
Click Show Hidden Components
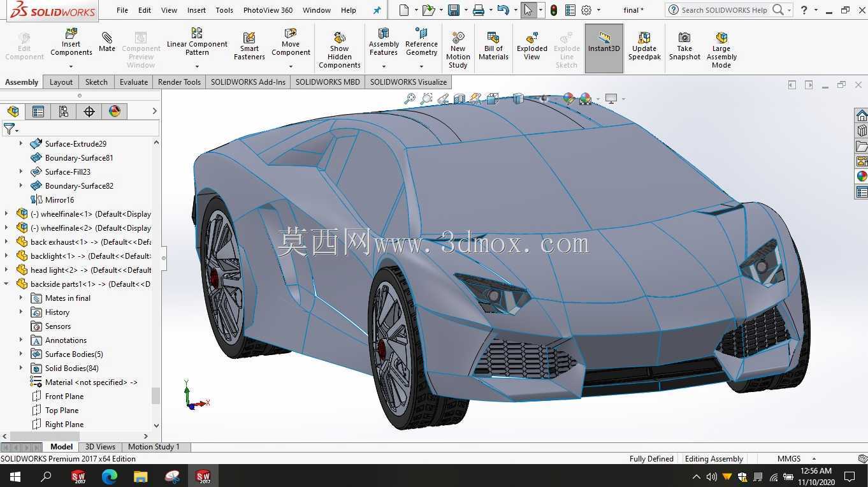[x=340, y=49]
